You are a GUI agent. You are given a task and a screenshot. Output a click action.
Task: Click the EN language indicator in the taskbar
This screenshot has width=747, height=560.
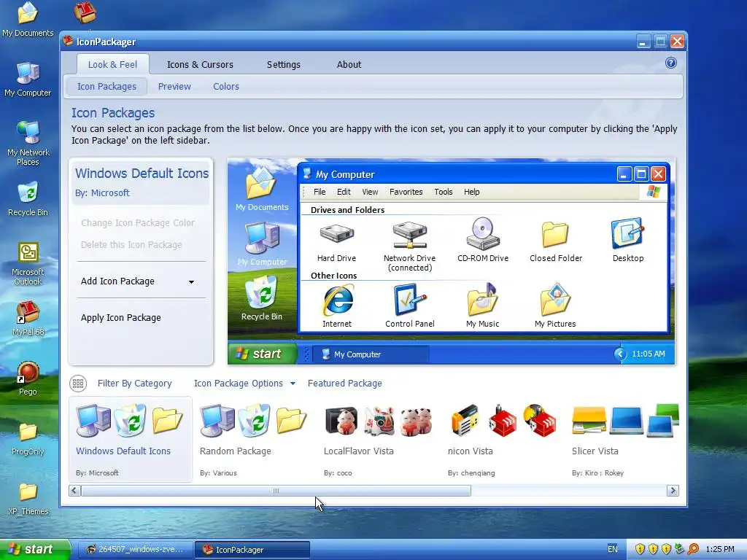(613, 549)
